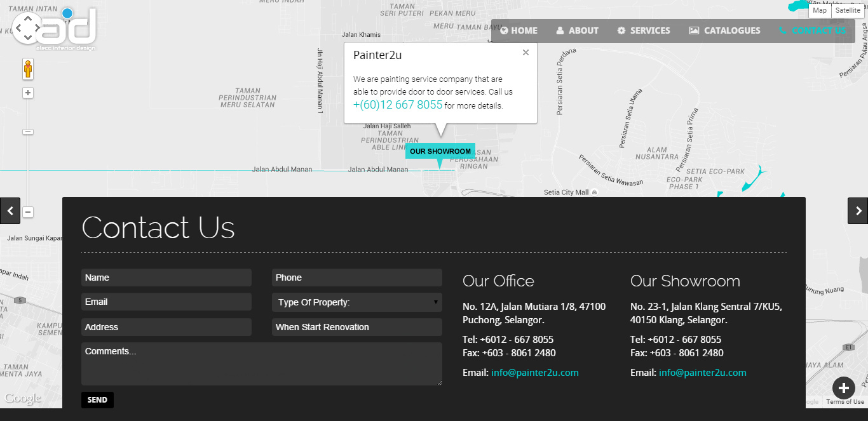Click the Comments text area

pos(261,364)
